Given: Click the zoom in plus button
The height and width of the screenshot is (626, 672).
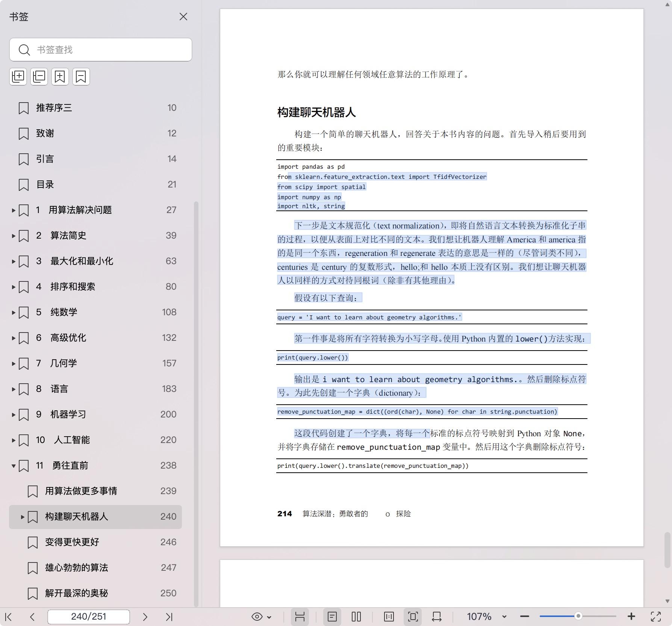Looking at the screenshot, I should 631,617.
